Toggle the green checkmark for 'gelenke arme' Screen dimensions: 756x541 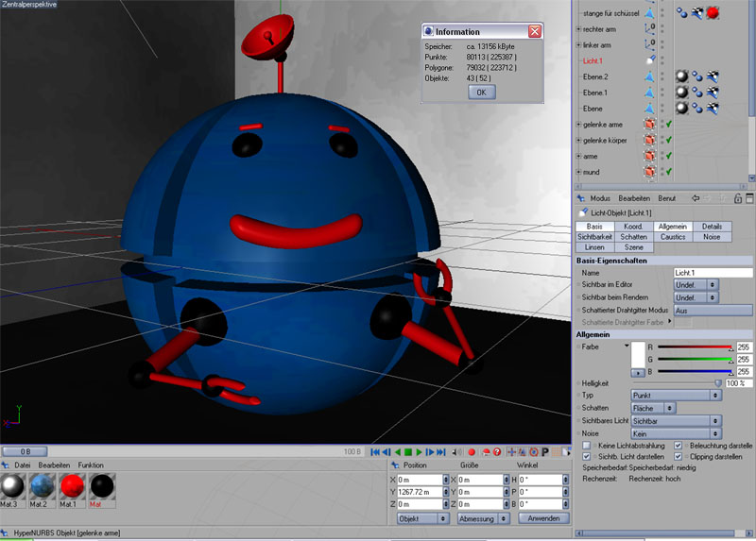668,124
